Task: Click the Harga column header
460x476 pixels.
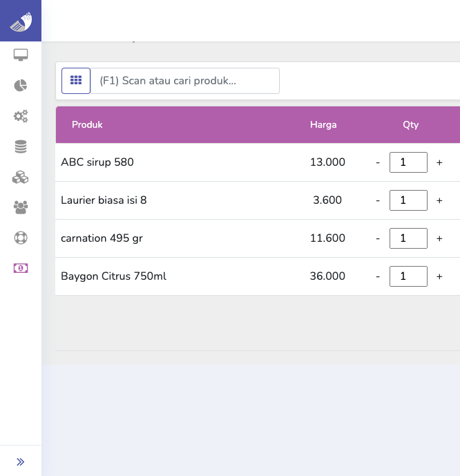Action: point(323,124)
